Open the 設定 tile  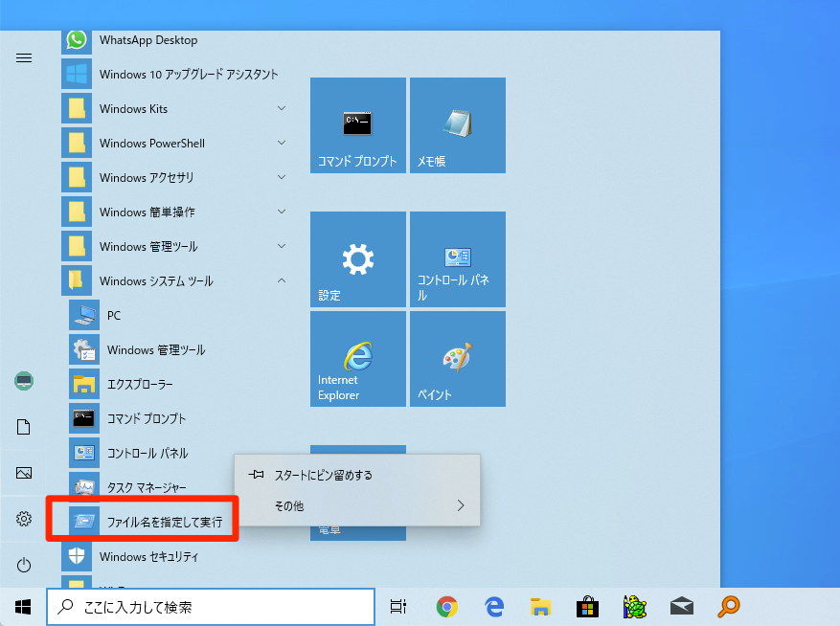coord(358,259)
